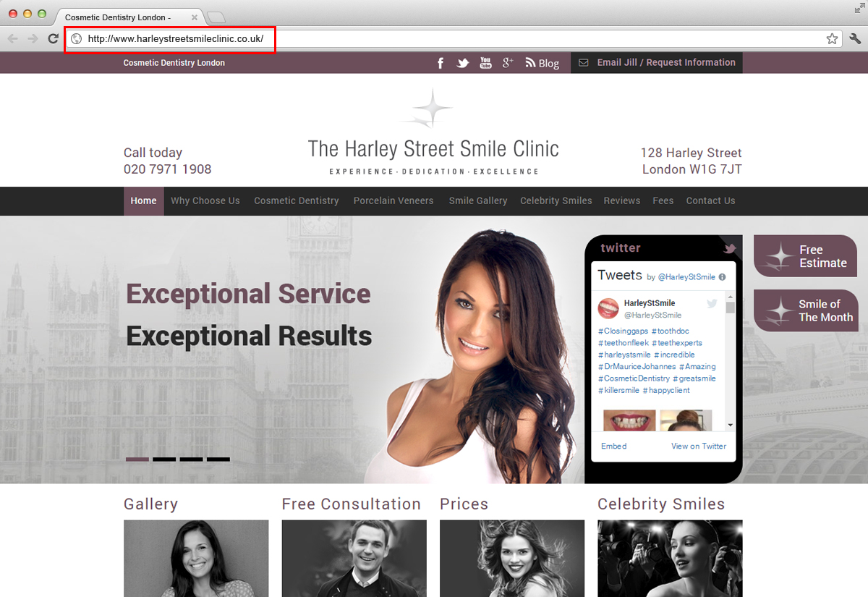
Task: Click the HarleyStSmile profile avatar
Action: [608, 308]
